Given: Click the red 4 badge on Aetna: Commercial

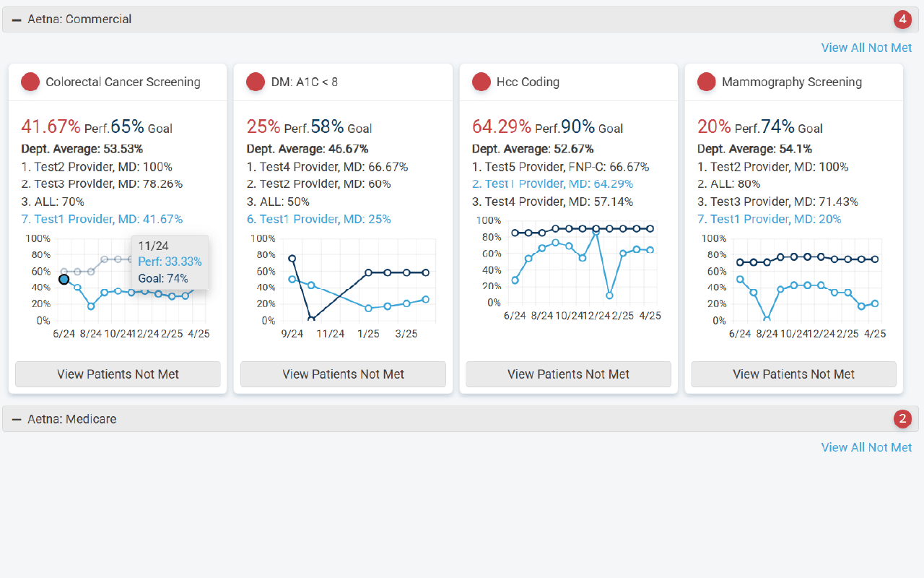Looking at the screenshot, I should pos(902,20).
